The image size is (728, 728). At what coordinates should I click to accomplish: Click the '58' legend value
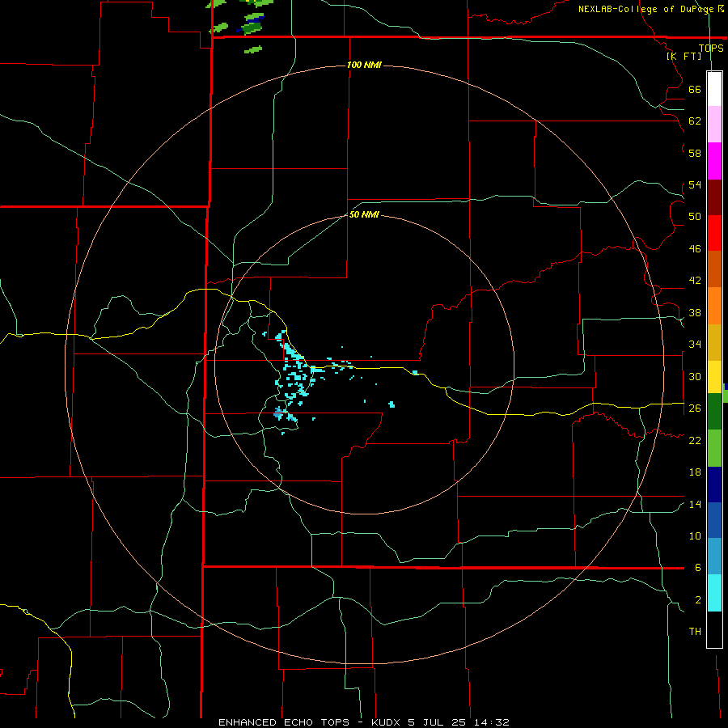tap(695, 153)
